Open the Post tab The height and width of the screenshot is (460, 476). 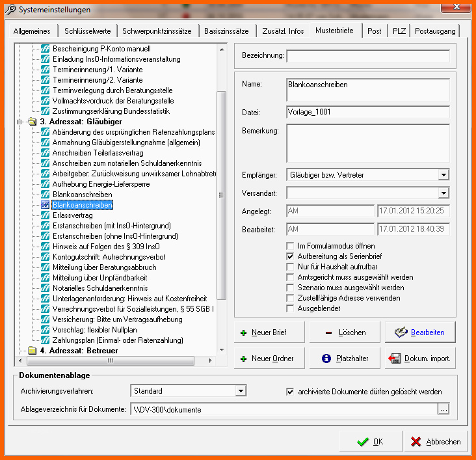coord(375,31)
